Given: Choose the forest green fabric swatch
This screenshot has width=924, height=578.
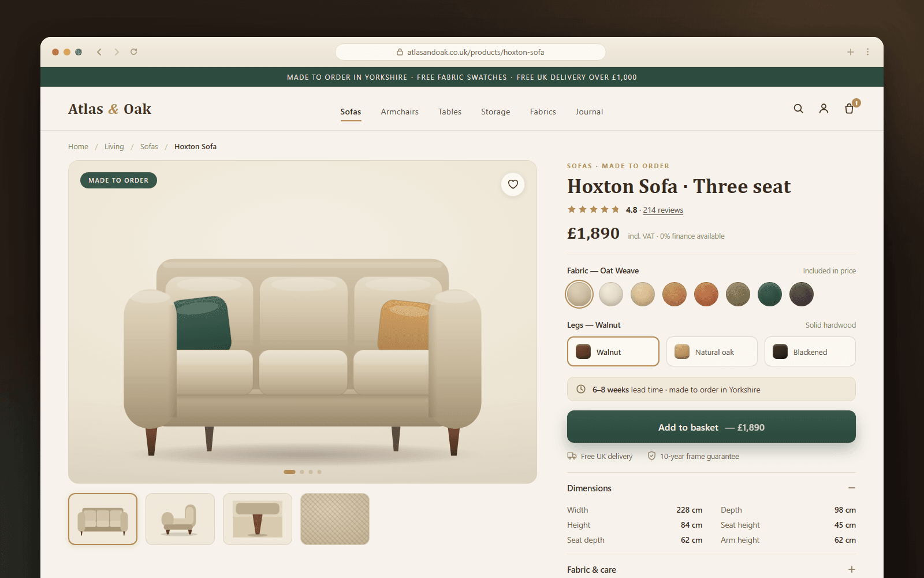Looking at the screenshot, I should (770, 294).
